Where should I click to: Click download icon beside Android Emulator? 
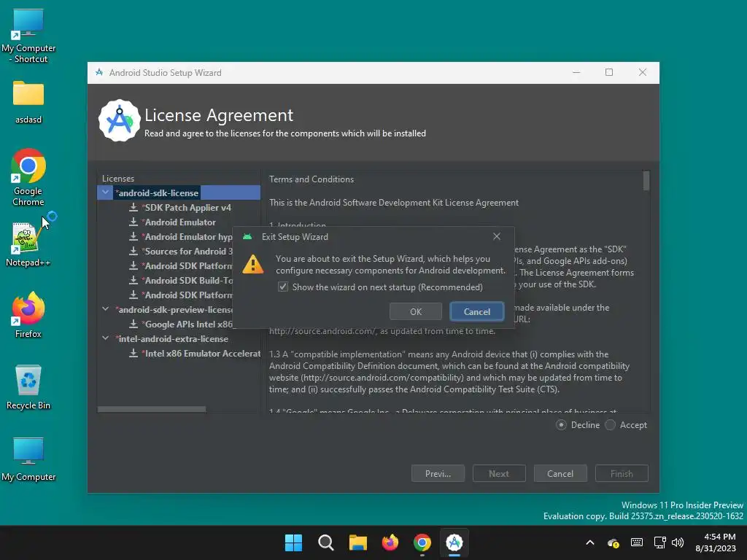(133, 222)
